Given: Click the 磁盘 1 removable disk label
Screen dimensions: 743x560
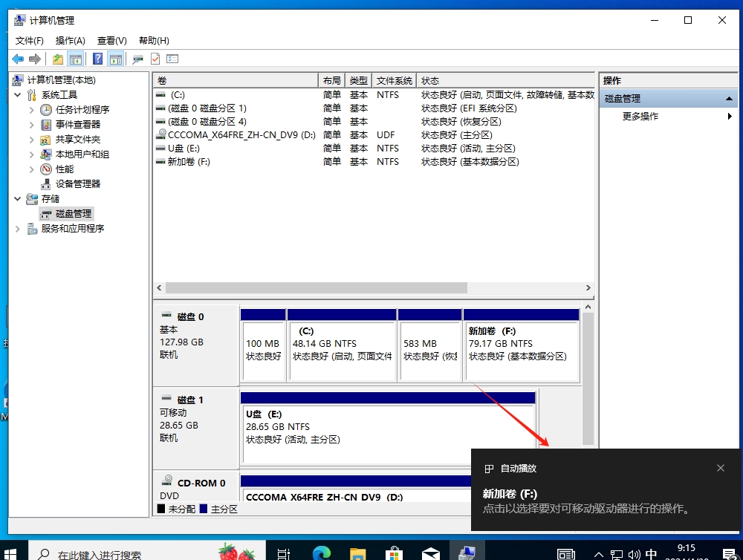Looking at the screenshot, I should pyautogui.click(x=195, y=428).
